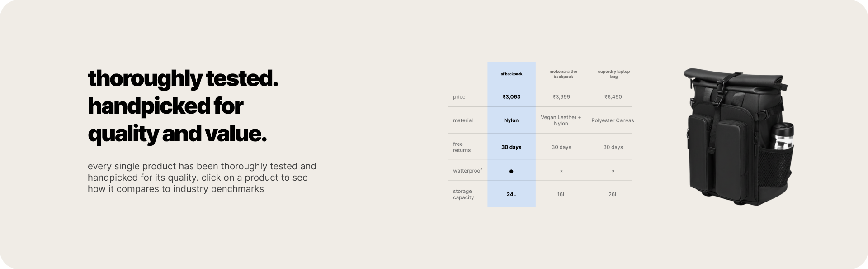Click the waterproof cross under mokobara column
The width and height of the screenshot is (868, 269).
pyautogui.click(x=561, y=171)
